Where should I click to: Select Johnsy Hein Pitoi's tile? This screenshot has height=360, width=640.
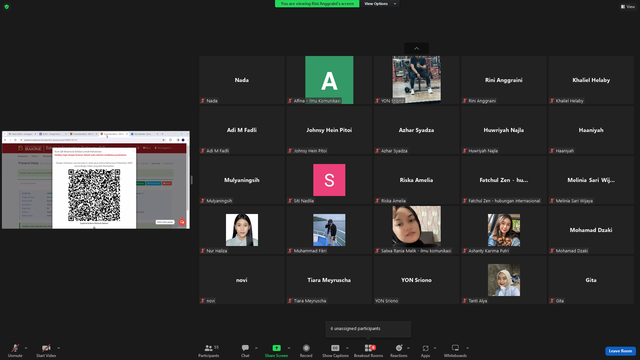[x=329, y=130]
